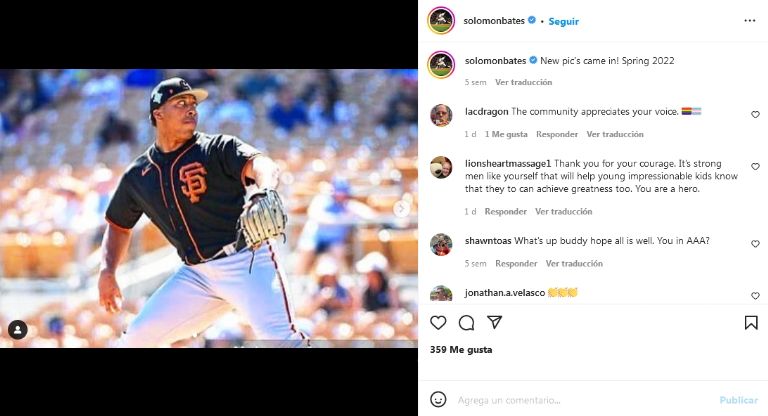Image resolution: width=768 pixels, height=416 pixels.
Task: Share post via paper plane icon
Action: (494, 323)
